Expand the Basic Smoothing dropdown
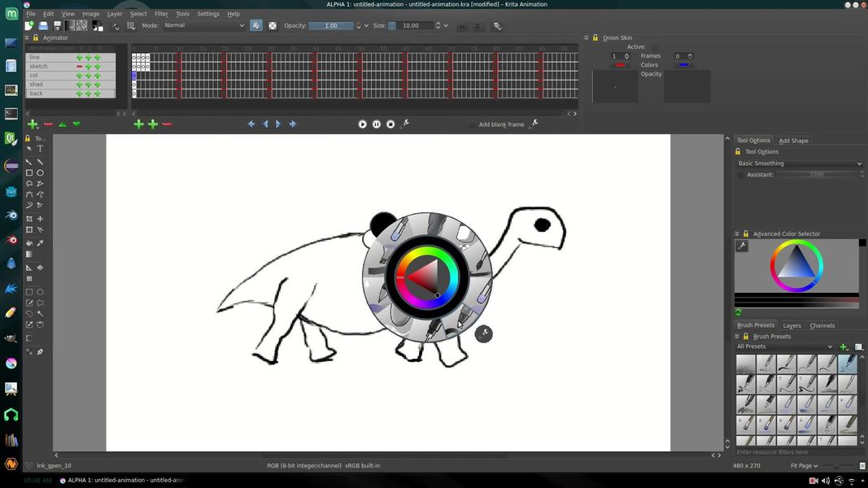This screenshot has height=488, width=868. (x=800, y=163)
